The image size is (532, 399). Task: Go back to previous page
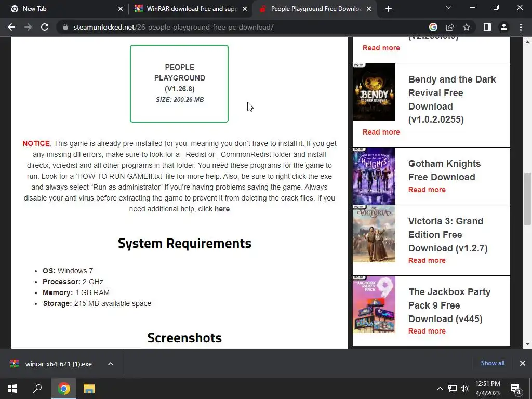[11, 27]
